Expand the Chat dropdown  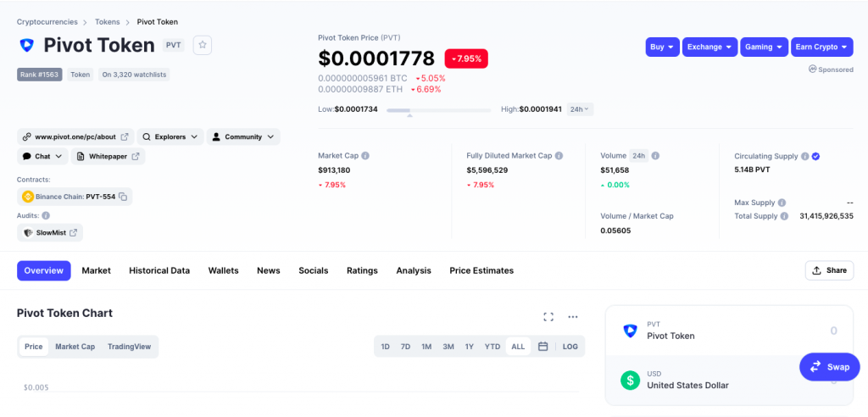(x=42, y=156)
